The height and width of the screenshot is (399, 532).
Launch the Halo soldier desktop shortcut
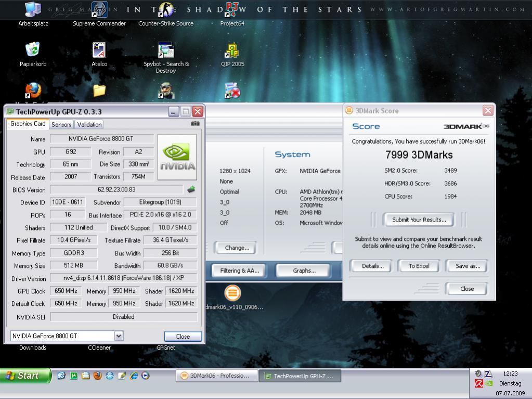tap(166, 90)
